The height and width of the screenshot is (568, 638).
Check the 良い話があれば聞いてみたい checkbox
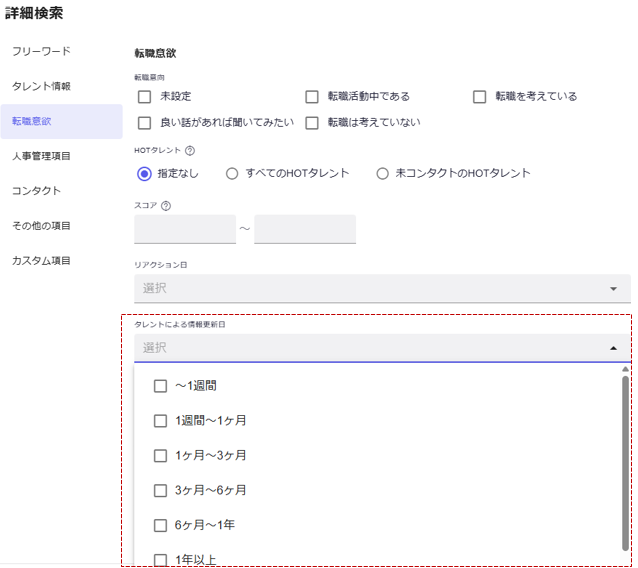pyautogui.click(x=145, y=123)
